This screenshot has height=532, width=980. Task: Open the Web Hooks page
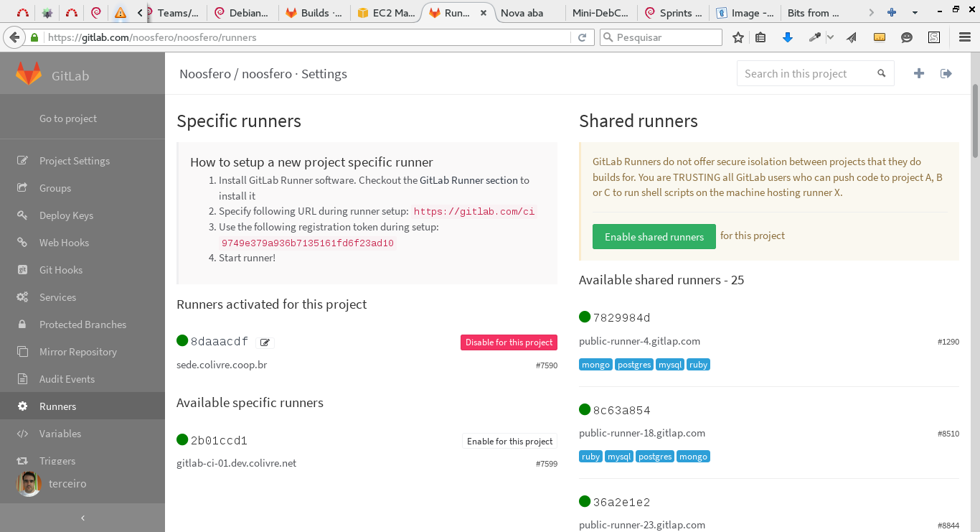(64, 243)
